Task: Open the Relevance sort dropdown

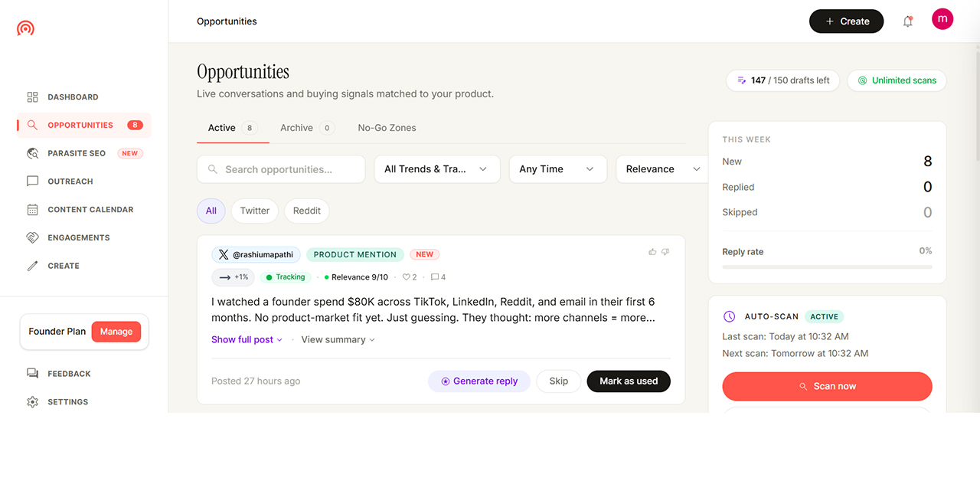Action: (x=663, y=169)
